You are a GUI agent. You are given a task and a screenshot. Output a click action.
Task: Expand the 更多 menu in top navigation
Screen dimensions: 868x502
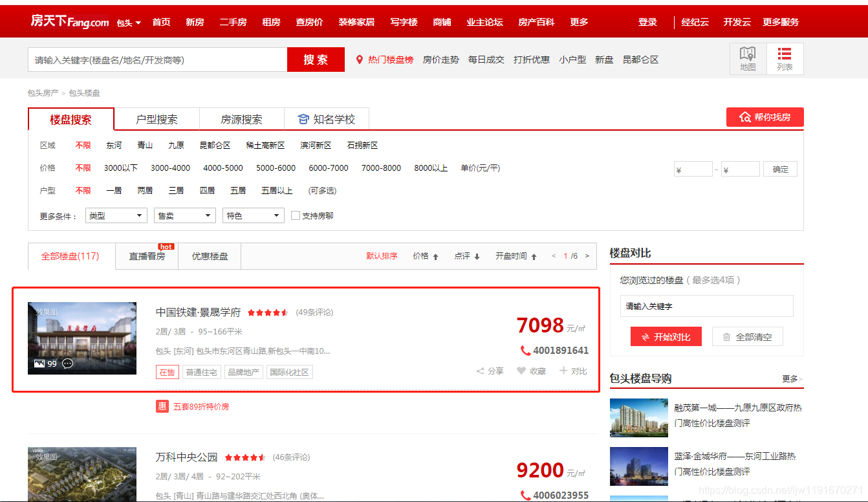tap(579, 22)
